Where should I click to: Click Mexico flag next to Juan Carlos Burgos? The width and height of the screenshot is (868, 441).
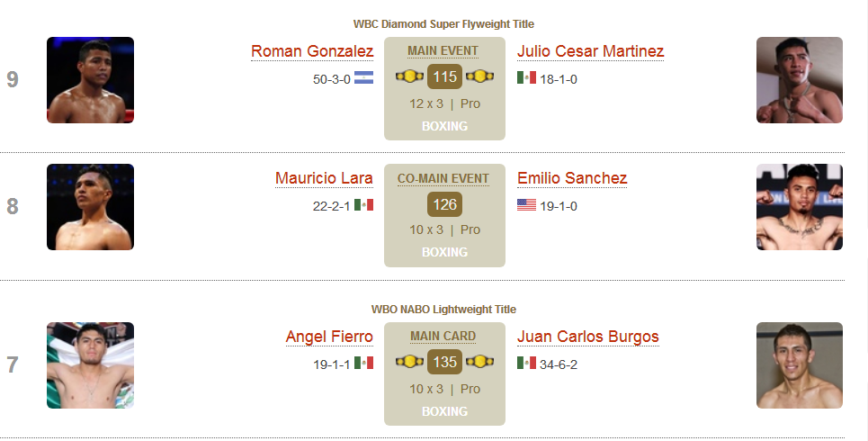(526, 363)
